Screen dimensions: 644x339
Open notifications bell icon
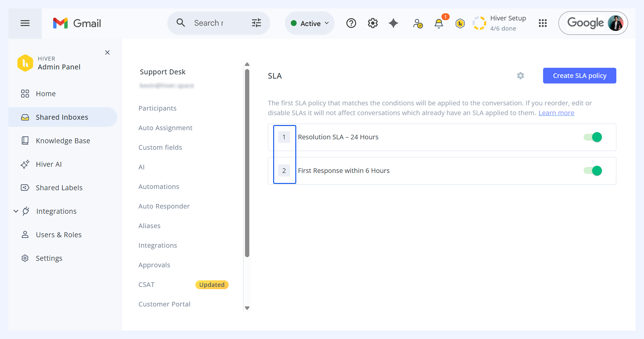[439, 23]
